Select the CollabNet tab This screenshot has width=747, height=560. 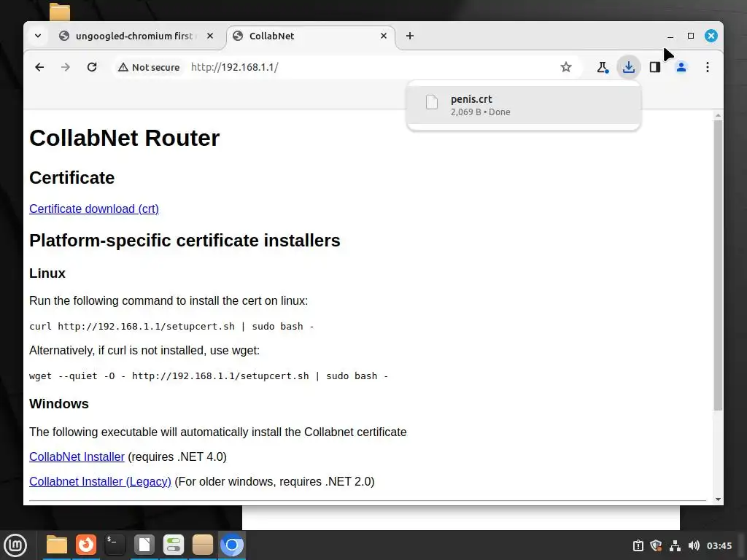[x=309, y=36]
